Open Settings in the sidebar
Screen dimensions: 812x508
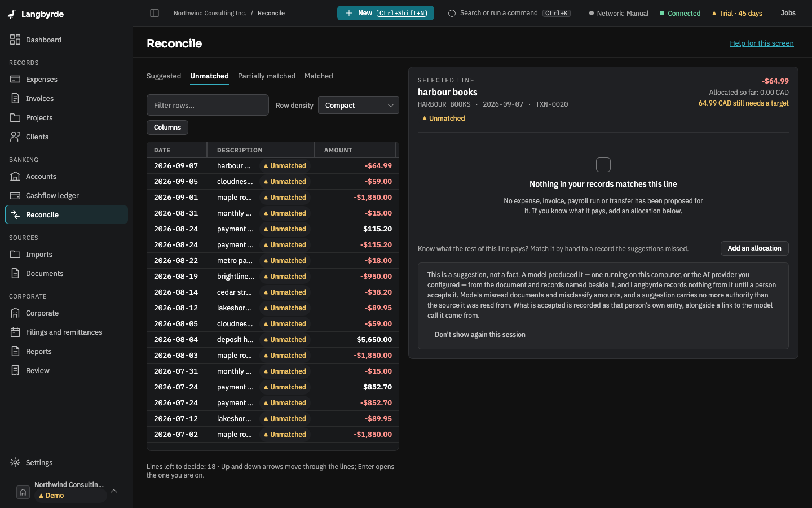tap(67, 463)
